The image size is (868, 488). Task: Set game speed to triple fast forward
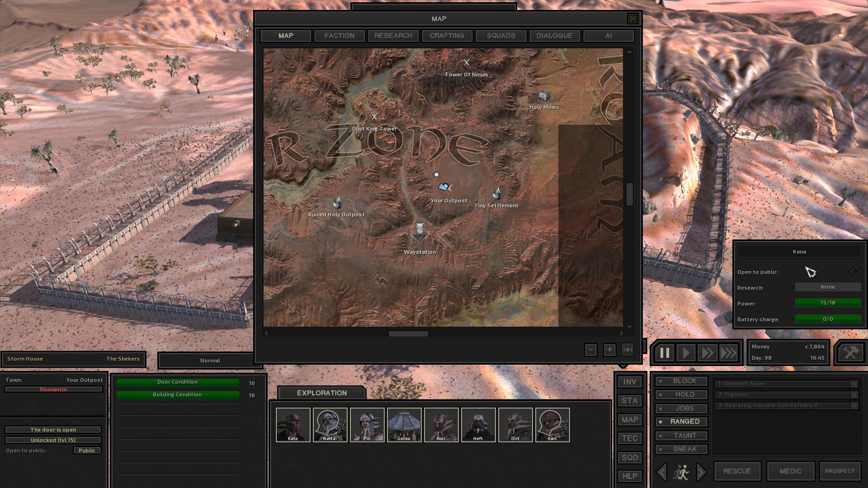(728, 353)
